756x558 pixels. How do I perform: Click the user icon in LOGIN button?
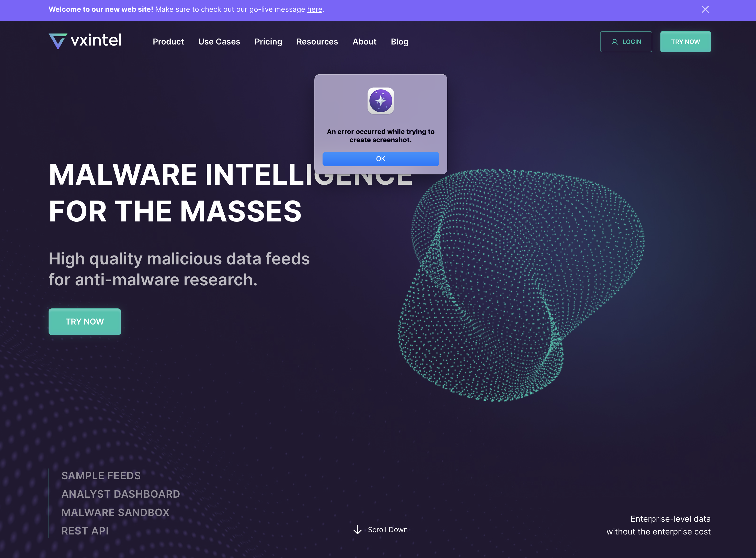coord(615,42)
